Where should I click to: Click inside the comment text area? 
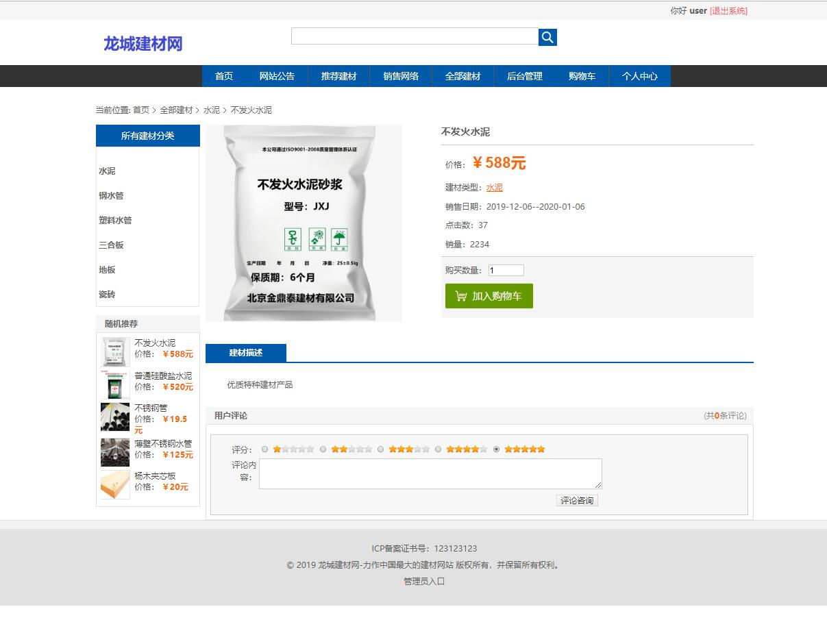pos(430,473)
